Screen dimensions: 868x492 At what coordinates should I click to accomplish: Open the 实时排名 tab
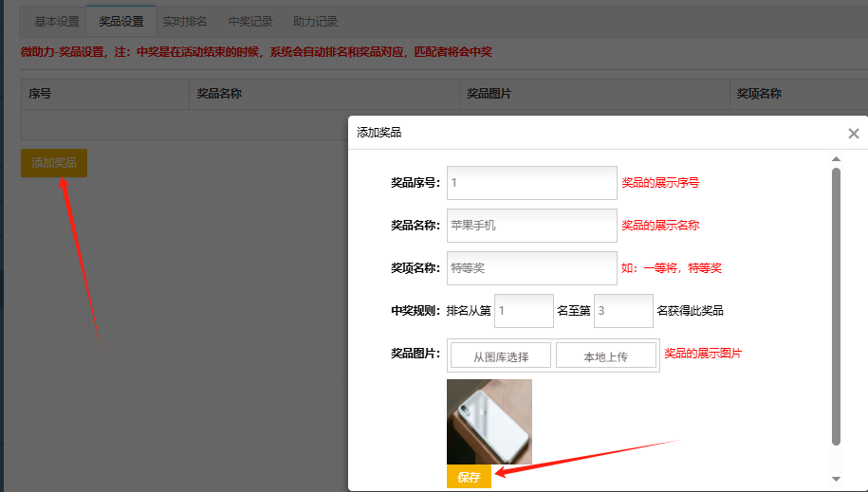pos(185,22)
